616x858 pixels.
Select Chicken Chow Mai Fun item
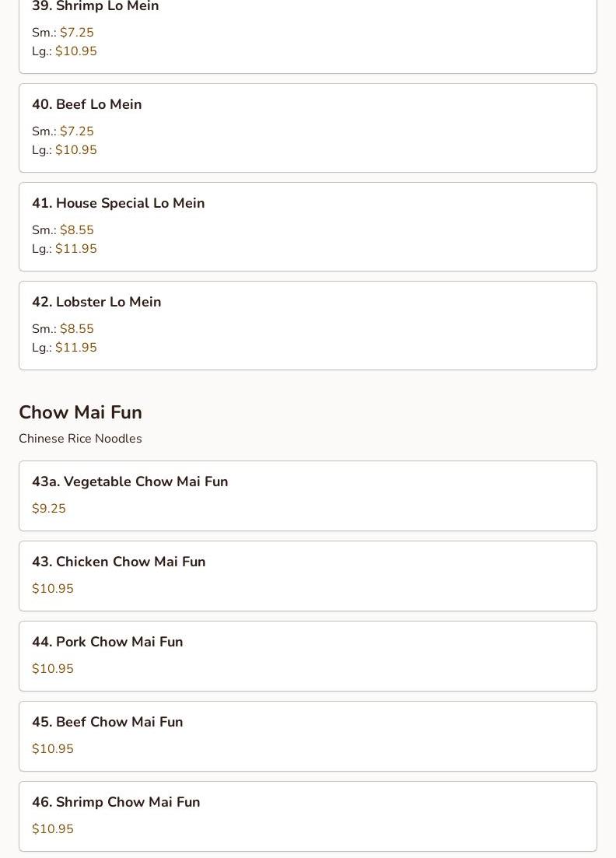[118, 562]
